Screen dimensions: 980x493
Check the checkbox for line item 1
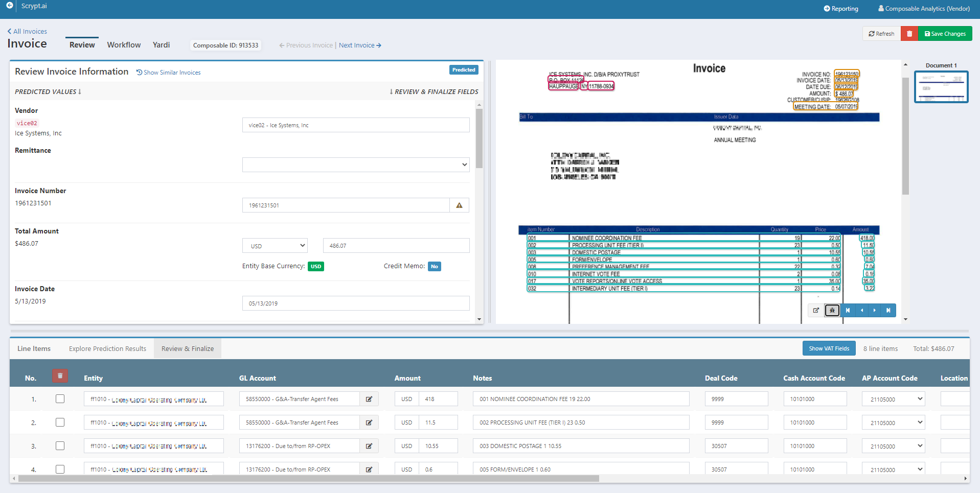tap(60, 399)
